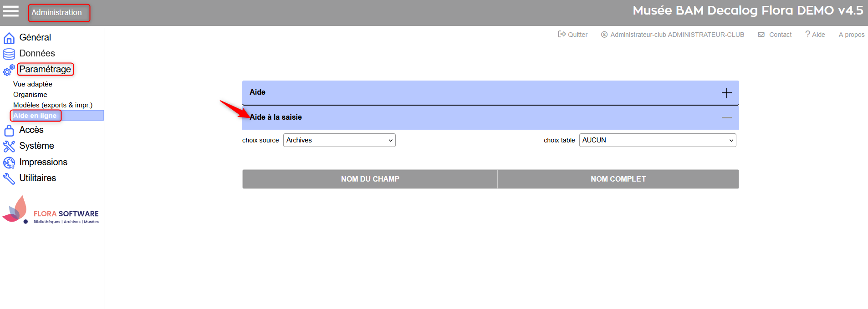The height and width of the screenshot is (309, 868).
Task: Click the Flora Software logo
Action: click(x=51, y=211)
